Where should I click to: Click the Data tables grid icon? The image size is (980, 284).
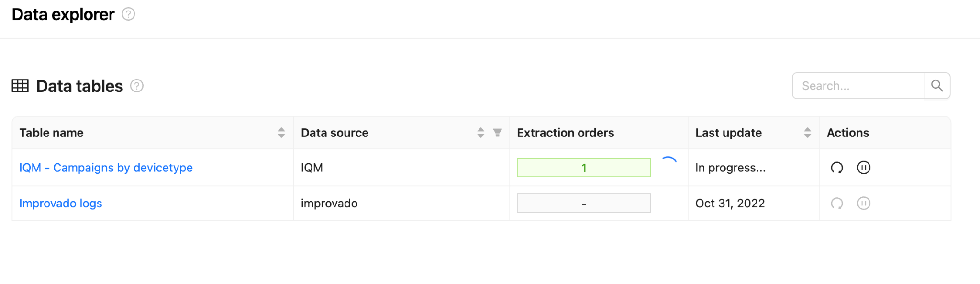coord(20,86)
